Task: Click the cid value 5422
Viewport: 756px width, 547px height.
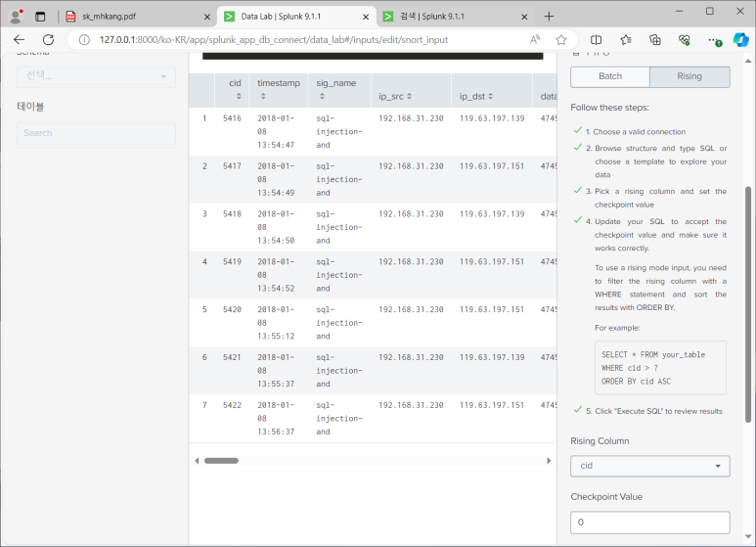Action: pyautogui.click(x=232, y=405)
